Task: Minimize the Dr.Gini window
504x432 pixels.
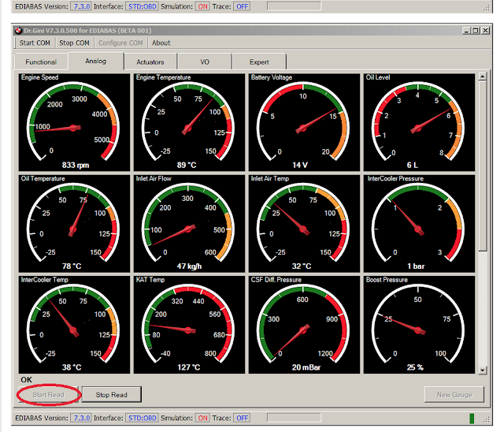Action: (466, 31)
